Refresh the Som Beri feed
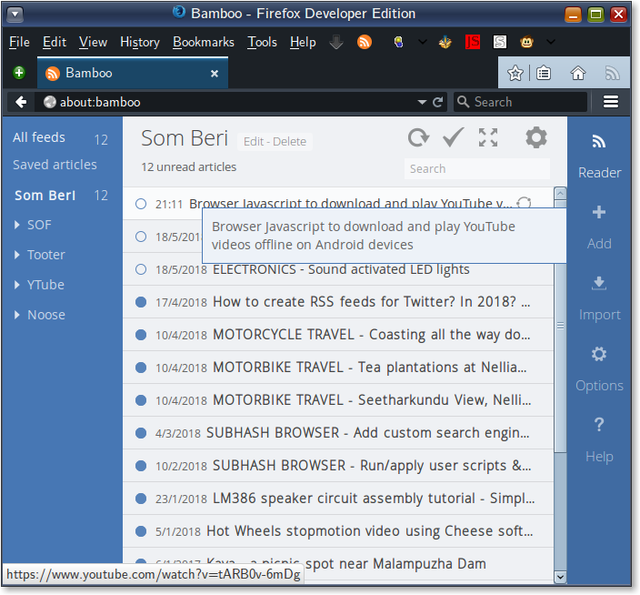640x595 pixels. [418, 138]
